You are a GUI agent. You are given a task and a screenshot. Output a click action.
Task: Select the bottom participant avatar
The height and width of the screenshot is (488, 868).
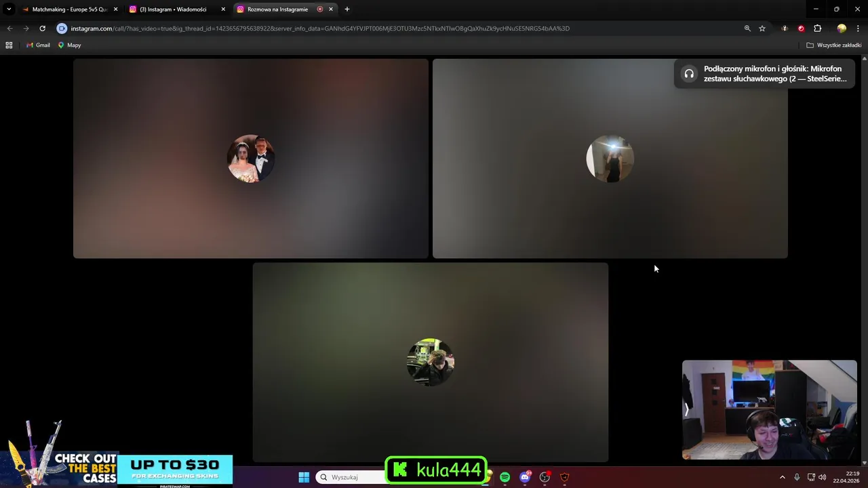point(431,363)
